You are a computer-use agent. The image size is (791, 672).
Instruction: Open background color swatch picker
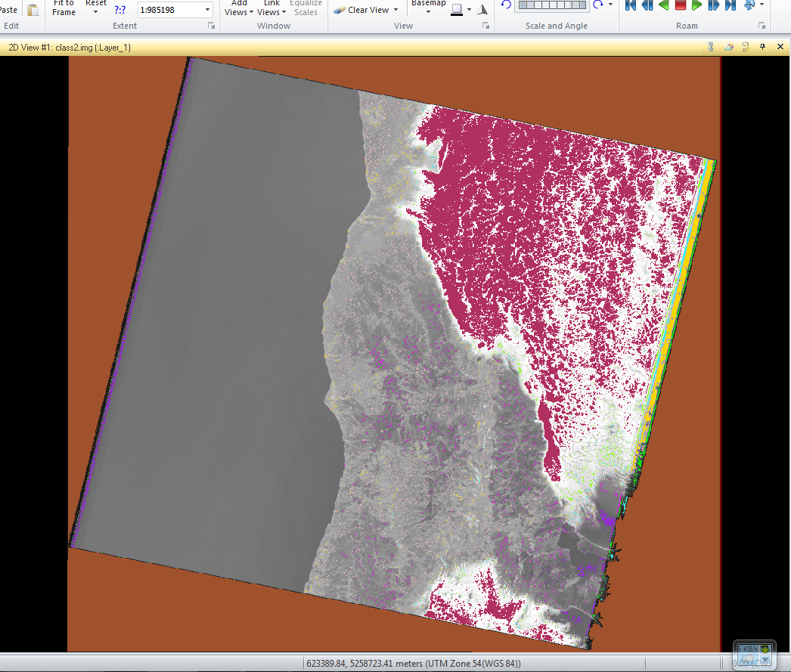pos(457,10)
